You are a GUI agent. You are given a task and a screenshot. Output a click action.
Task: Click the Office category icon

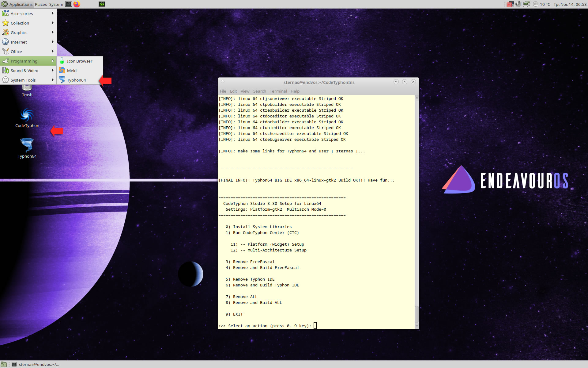point(6,51)
